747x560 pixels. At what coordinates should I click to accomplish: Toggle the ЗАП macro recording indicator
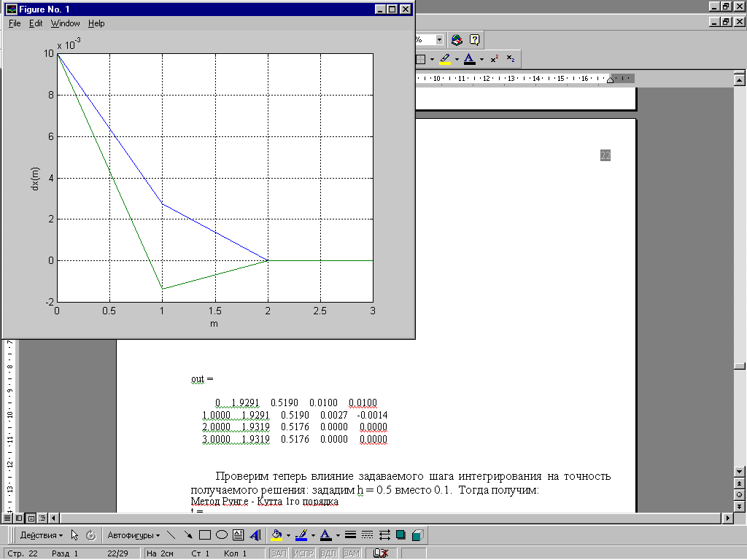coord(279,553)
